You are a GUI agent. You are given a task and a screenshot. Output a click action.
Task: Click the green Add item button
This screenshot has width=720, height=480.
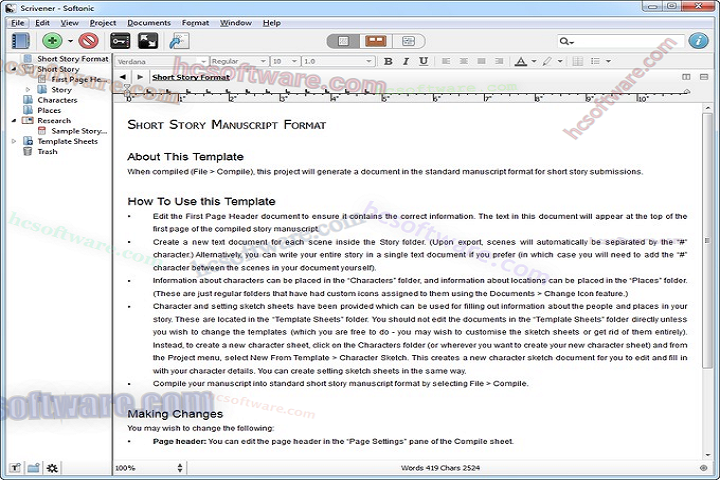click(x=52, y=41)
